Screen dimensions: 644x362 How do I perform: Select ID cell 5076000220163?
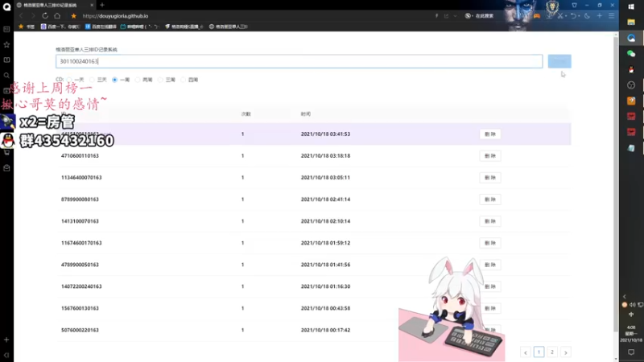[x=80, y=330]
